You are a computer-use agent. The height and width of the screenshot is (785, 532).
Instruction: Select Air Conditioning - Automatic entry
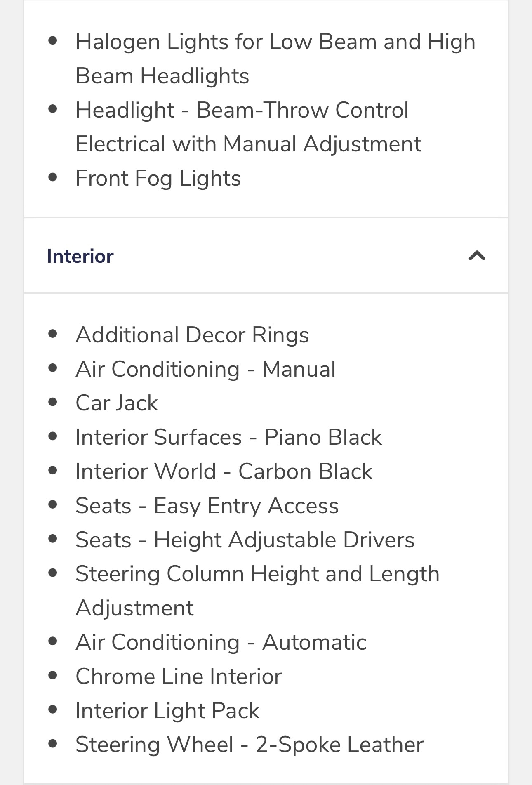221,642
